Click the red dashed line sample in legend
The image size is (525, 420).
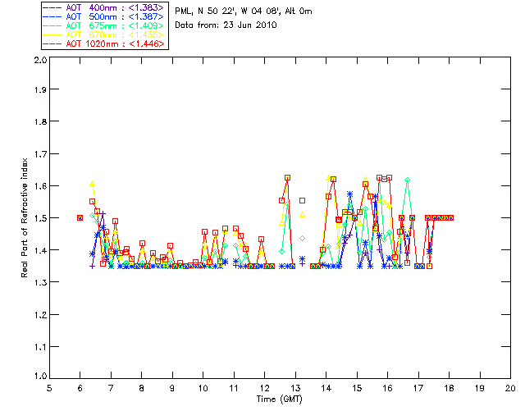pyautogui.click(x=52, y=43)
